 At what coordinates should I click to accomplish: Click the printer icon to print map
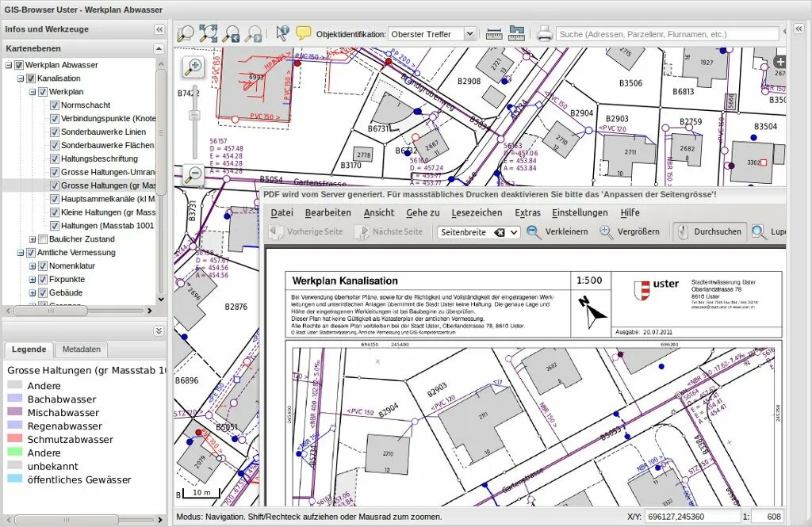coord(544,34)
